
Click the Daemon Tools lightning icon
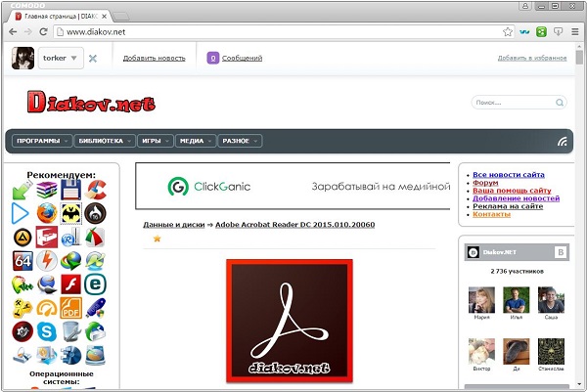[47, 261]
